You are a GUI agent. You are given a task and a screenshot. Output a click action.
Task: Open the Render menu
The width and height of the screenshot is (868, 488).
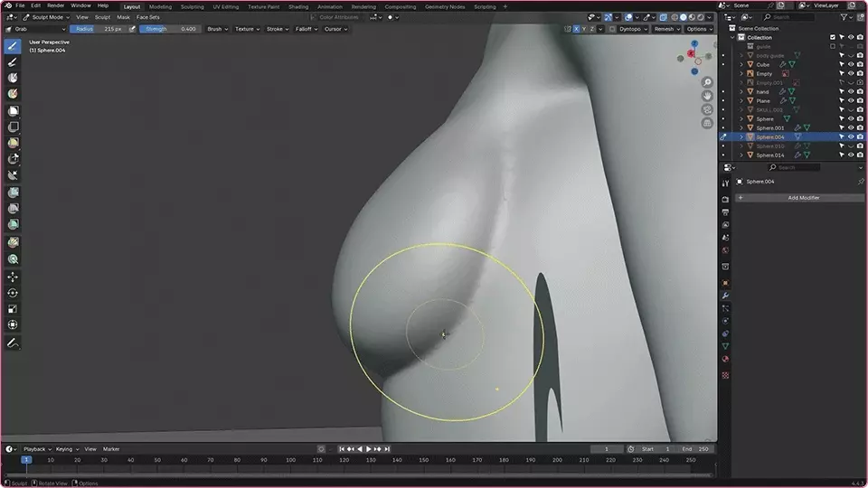click(55, 5)
